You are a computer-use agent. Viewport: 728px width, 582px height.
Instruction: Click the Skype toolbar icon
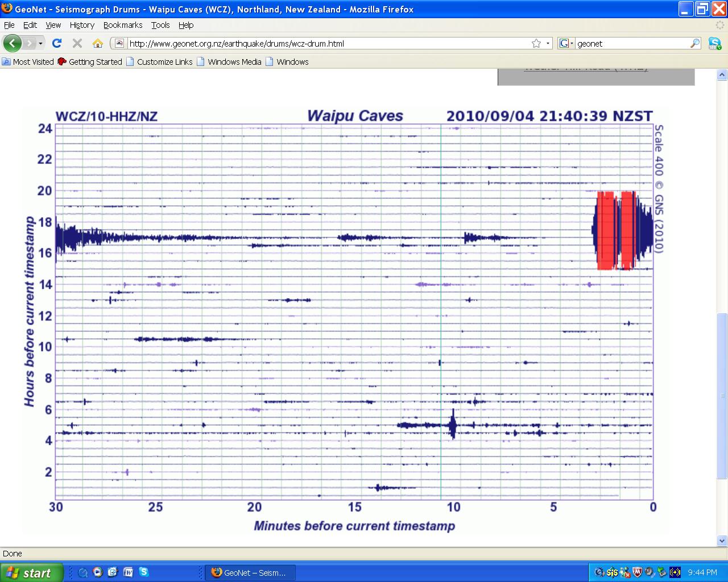click(714, 43)
